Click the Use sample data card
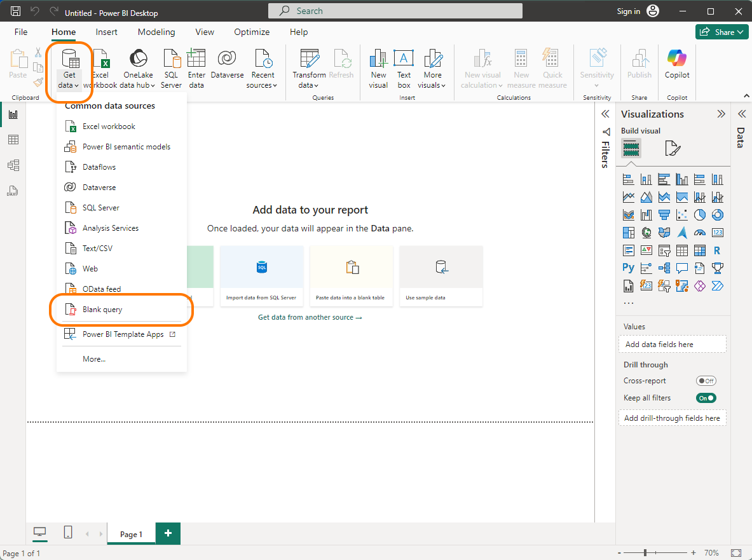 441,276
